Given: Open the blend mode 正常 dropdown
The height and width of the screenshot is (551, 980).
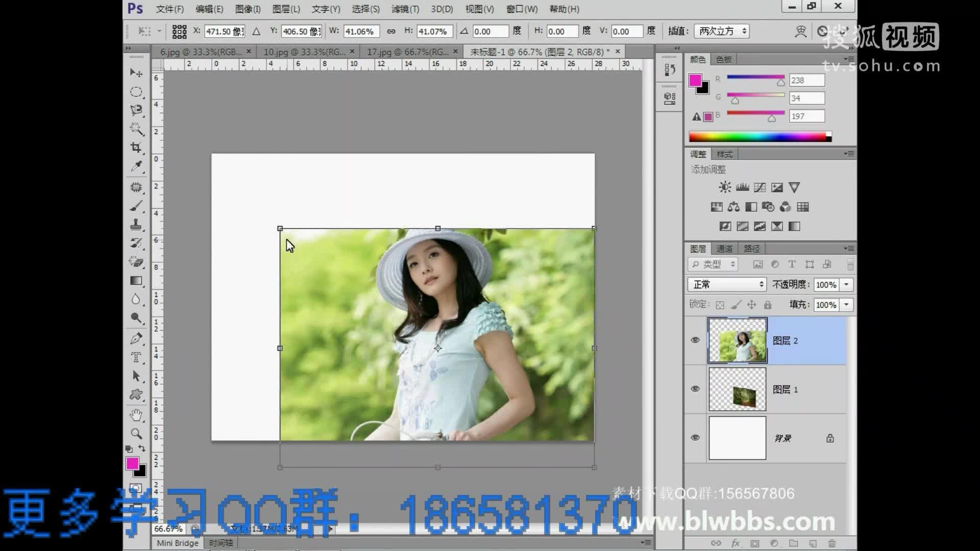Looking at the screenshot, I should coord(727,285).
